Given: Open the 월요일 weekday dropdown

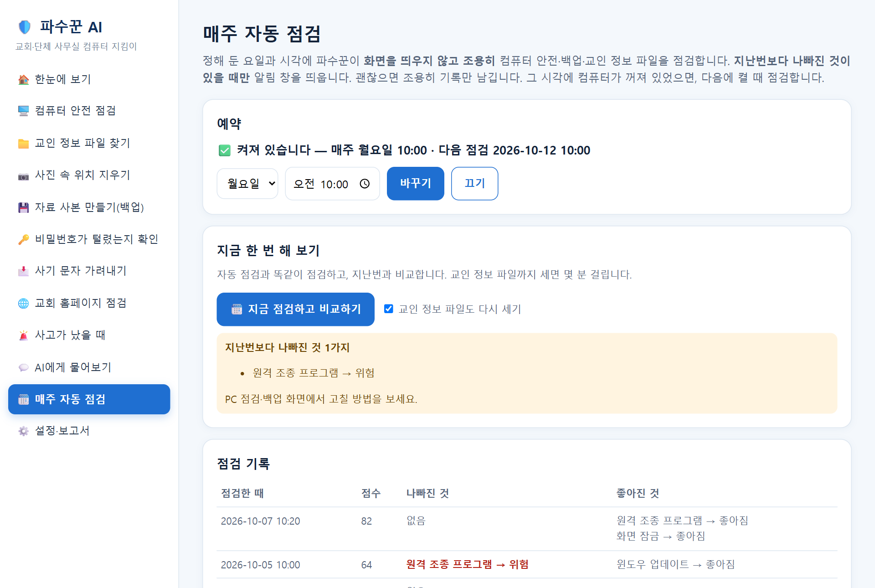Looking at the screenshot, I should point(247,184).
